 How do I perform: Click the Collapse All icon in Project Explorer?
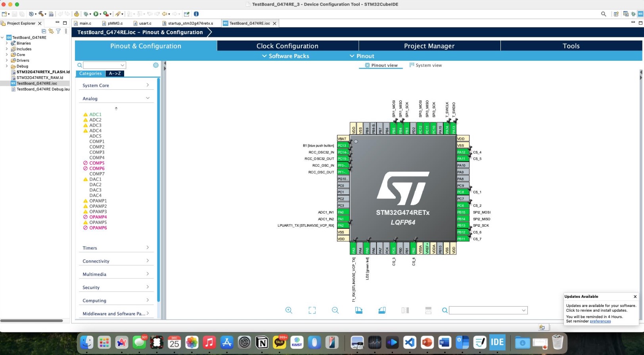[x=44, y=31]
